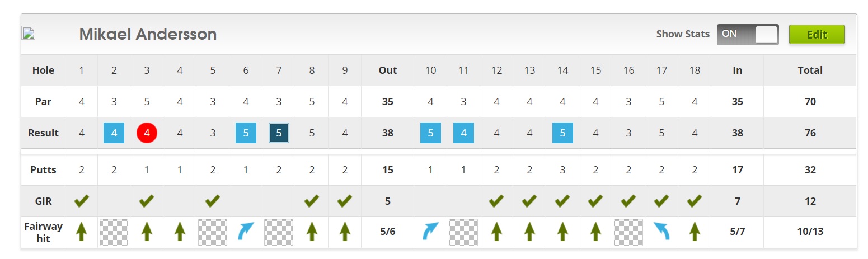The width and height of the screenshot is (868, 259).
Task: Click the right-miss blue arrow on hole 6
Action: (246, 232)
